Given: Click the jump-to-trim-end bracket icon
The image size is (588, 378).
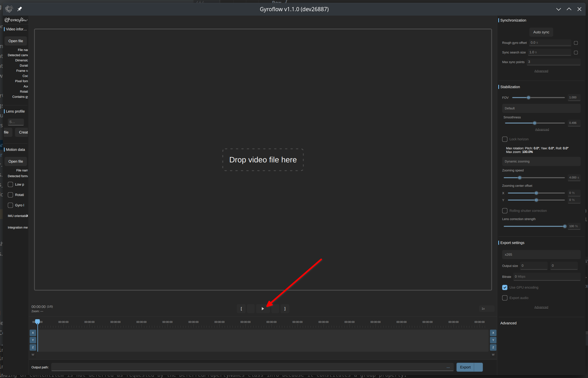Looking at the screenshot, I should [285, 309].
